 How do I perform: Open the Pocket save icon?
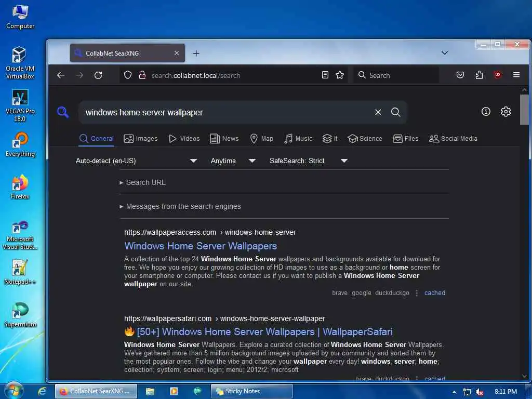tap(460, 75)
